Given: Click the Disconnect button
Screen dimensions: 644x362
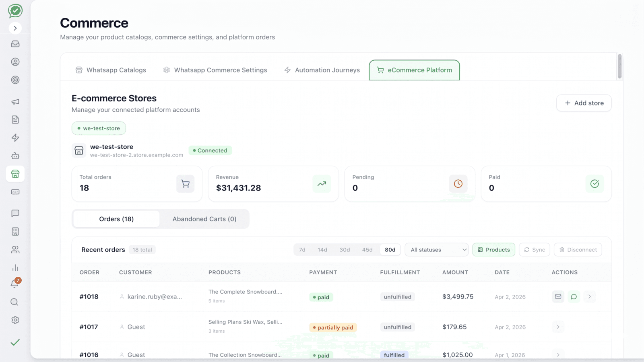Looking at the screenshot, I should point(578,250).
